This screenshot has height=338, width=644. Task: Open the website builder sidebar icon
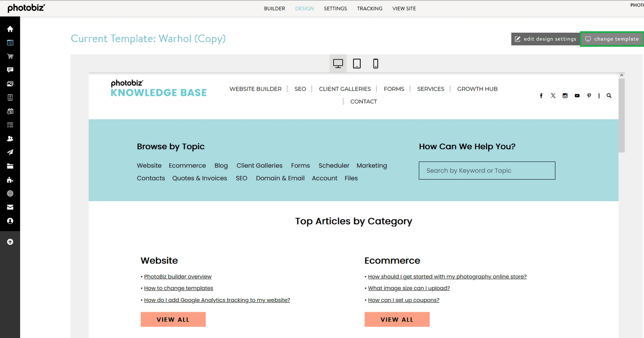10,43
